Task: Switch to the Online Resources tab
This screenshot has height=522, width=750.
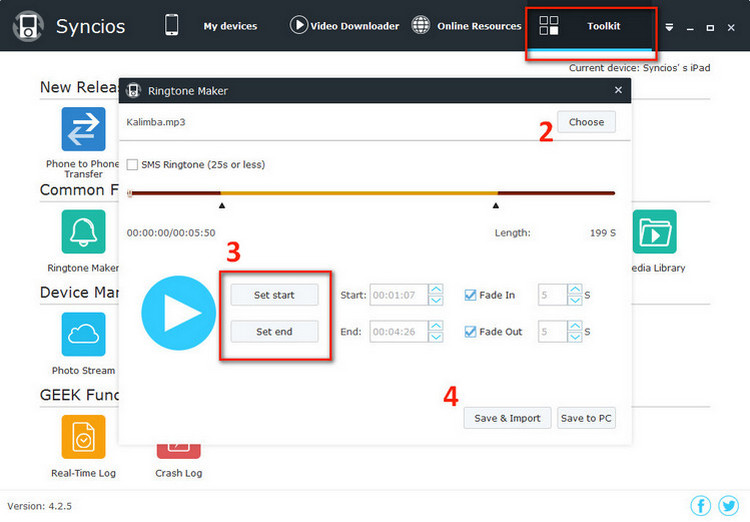Action: click(x=479, y=26)
